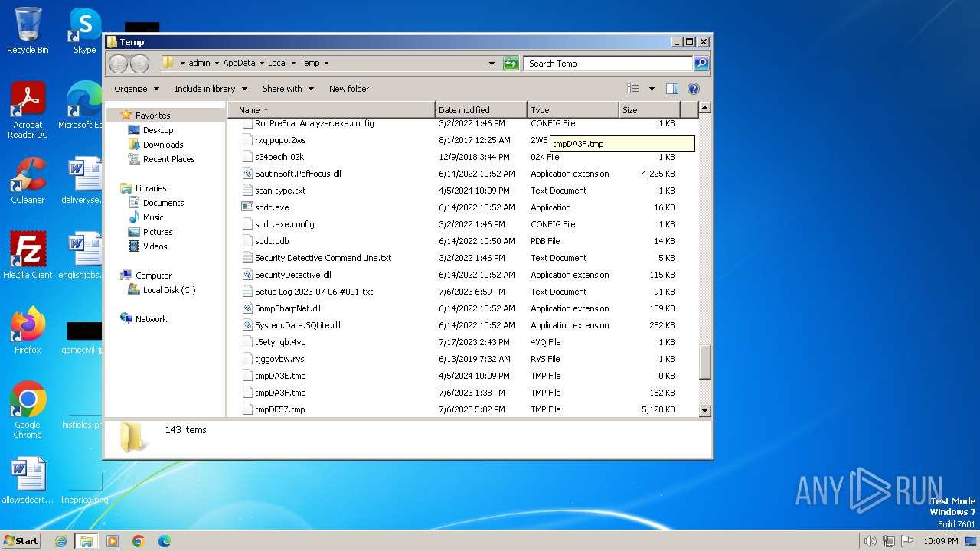Image resolution: width=980 pixels, height=551 pixels.
Task: Open Include in library dropdown
Action: point(212,89)
